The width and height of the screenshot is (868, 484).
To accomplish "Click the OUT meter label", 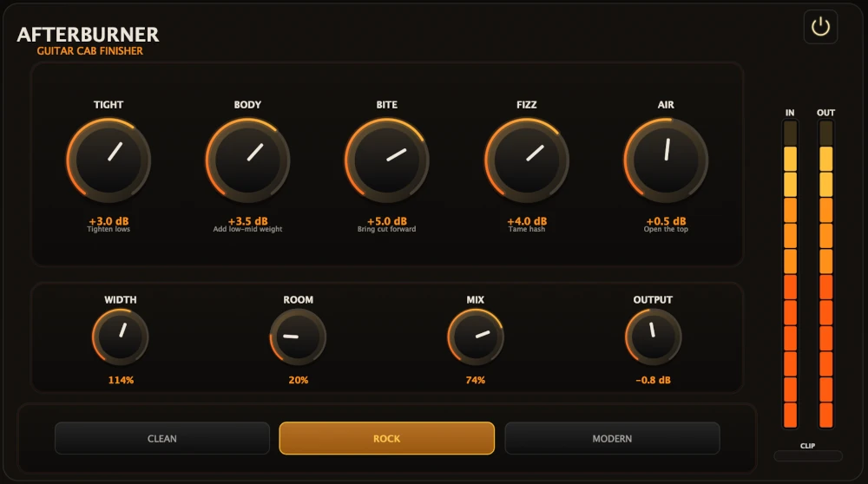I will [826, 113].
